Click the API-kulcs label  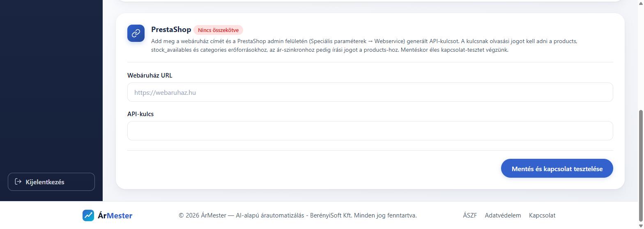(140, 114)
